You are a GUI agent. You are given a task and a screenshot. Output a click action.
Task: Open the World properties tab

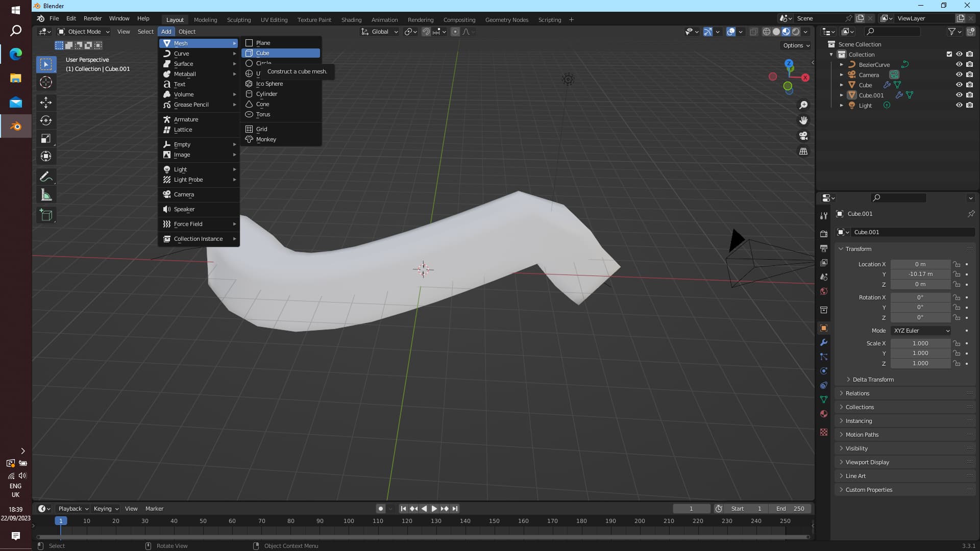(x=823, y=291)
